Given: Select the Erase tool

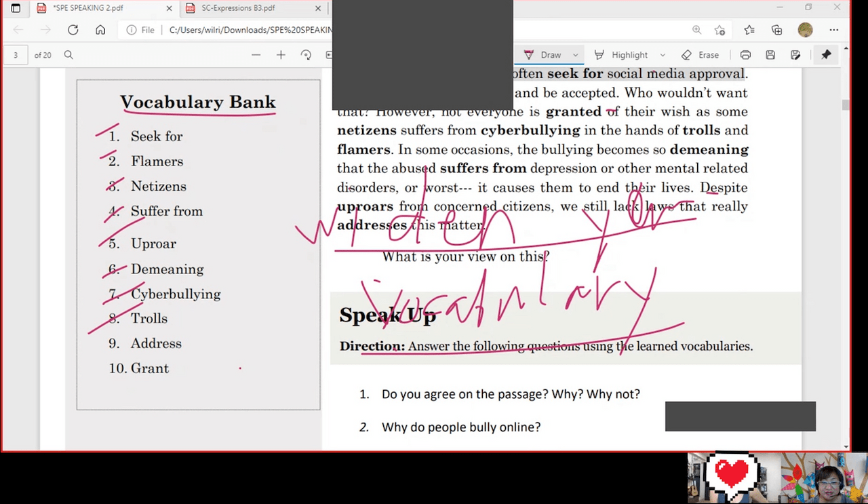Looking at the screenshot, I should (701, 55).
